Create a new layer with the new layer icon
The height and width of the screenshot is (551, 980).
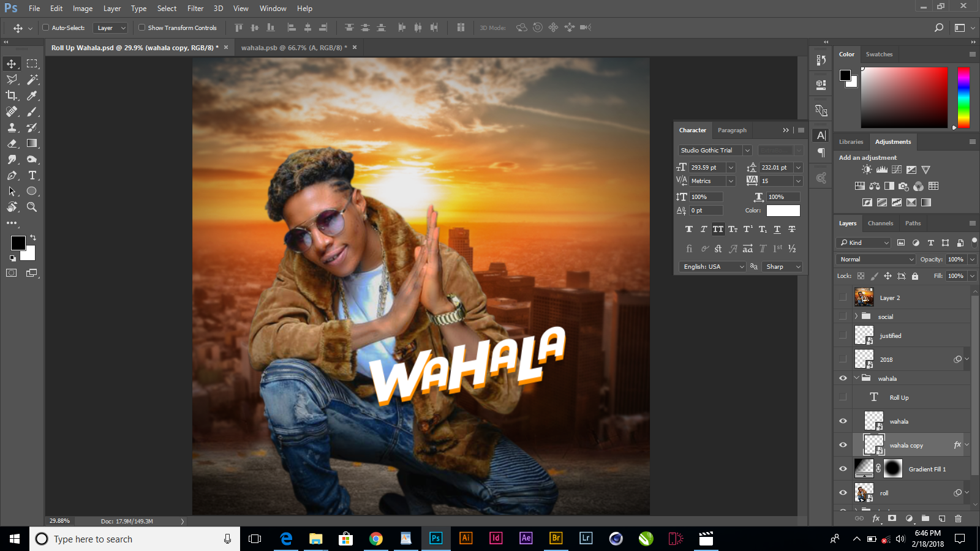[943, 518]
